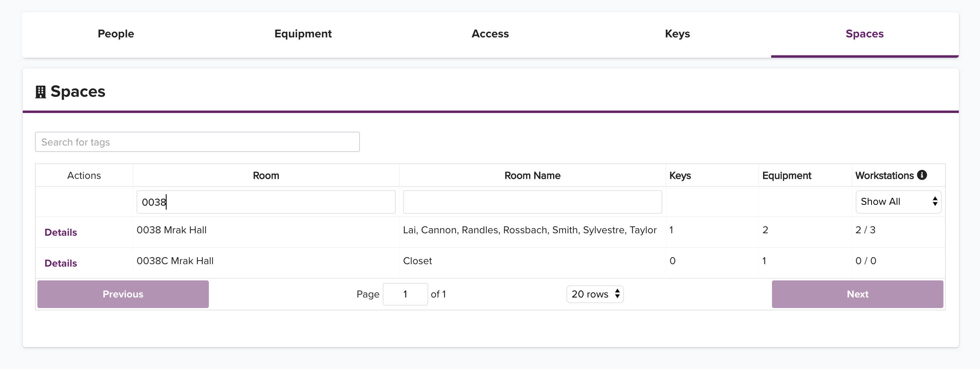The image size is (980, 369).
Task: Open the 20 rows page size dropdown
Action: [x=595, y=294]
